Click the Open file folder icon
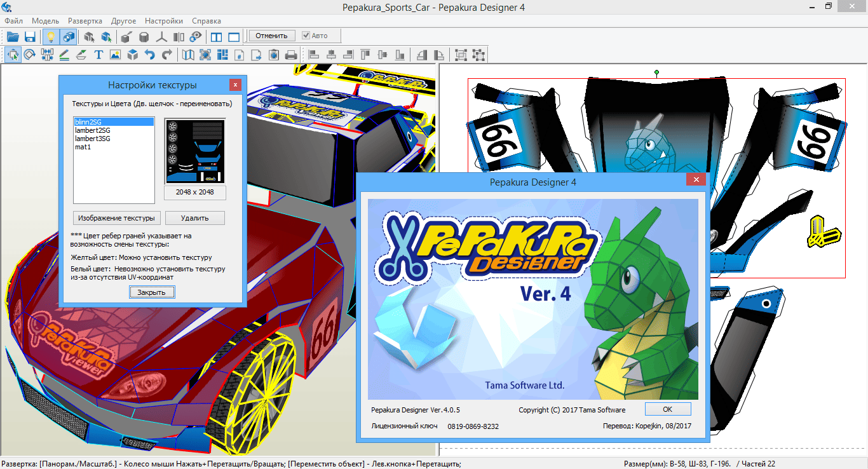868x469 pixels. click(13, 36)
